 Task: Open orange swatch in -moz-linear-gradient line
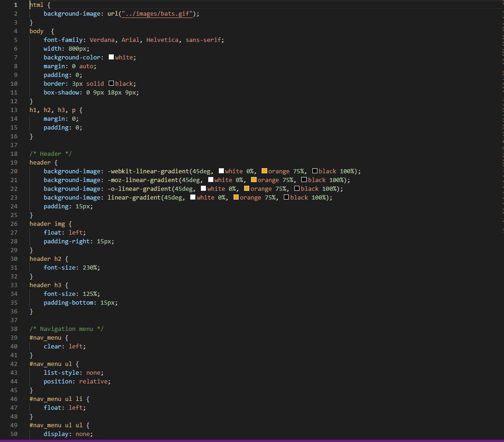tap(253, 180)
